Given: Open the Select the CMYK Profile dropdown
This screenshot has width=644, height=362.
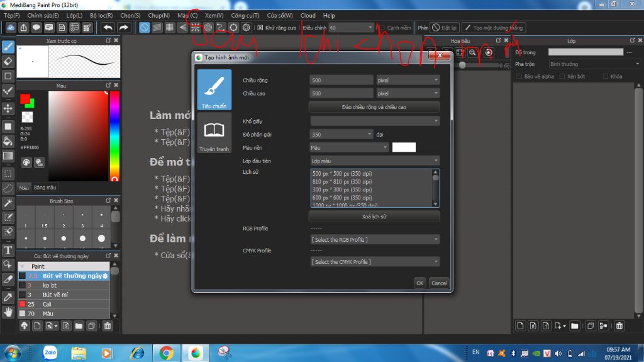Looking at the screenshot, I should [375, 262].
